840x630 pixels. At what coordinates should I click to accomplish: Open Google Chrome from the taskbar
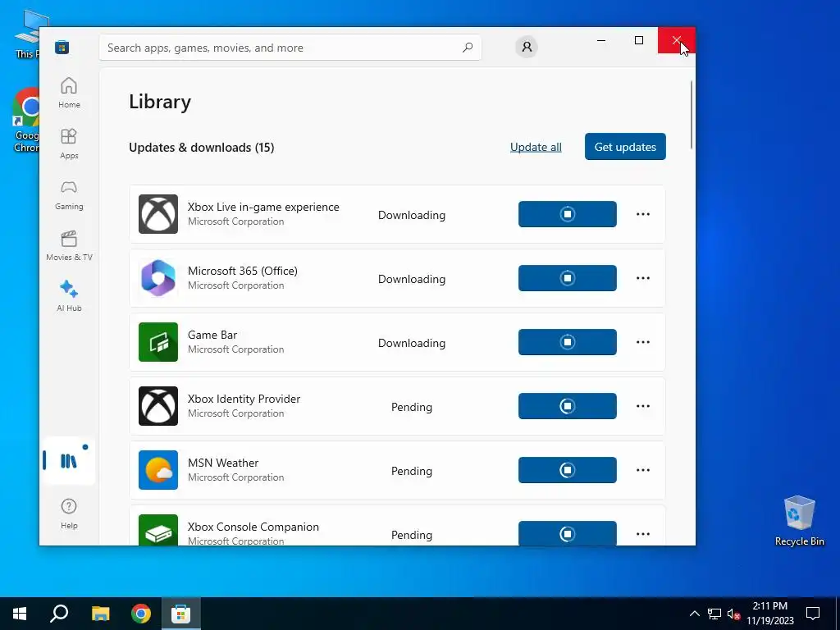[x=141, y=614]
